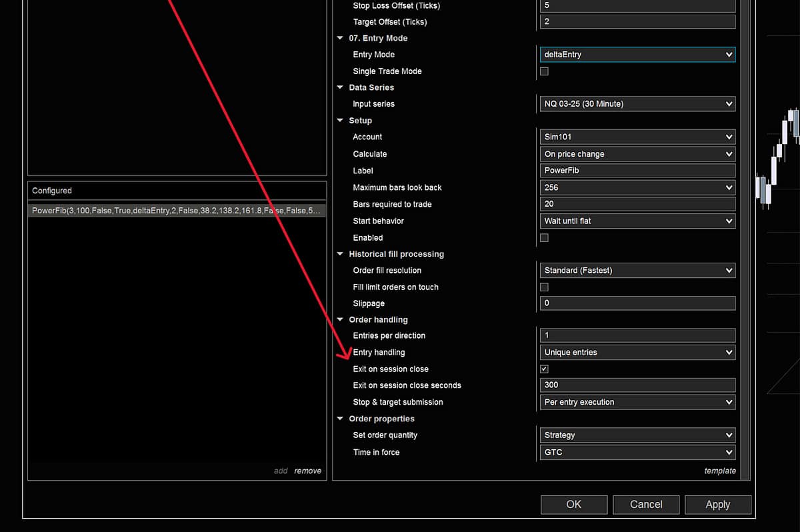This screenshot has height=532, width=800.
Task: Click the Apply button
Action: pyautogui.click(x=717, y=505)
